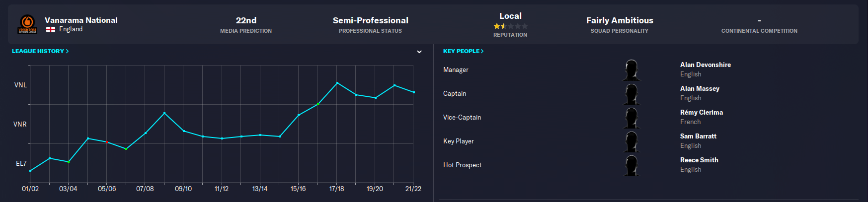Click the green promotion point near 16/17
Screen dimensions: 868x202
pos(318,104)
